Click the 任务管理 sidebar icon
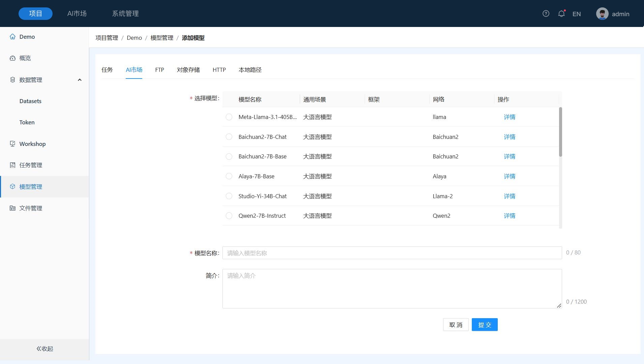This screenshot has height=364, width=644. (x=12, y=165)
